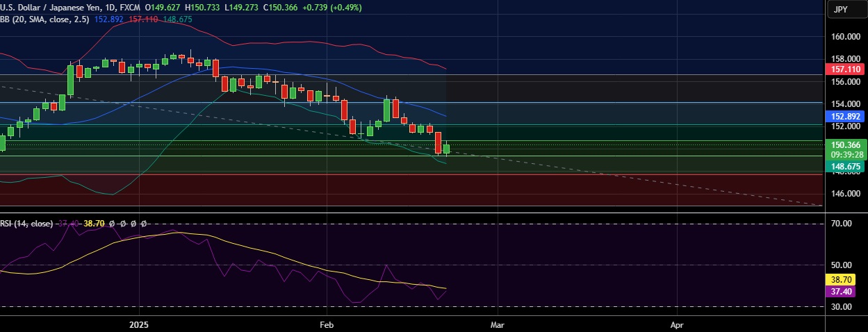Select the RSI (14, close) indicator legend
868x332 pixels.
coord(26,224)
